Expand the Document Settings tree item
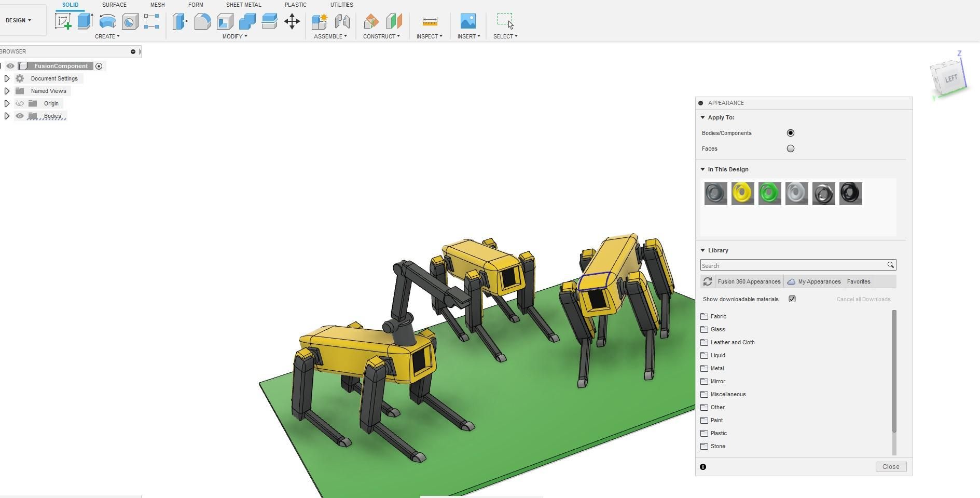The width and height of the screenshot is (980, 498). click(x=7, y=78)
